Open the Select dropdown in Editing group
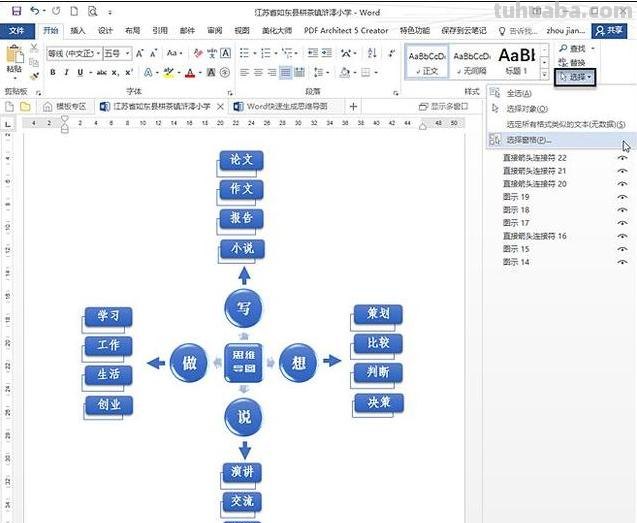Image resolution: width=637 pixels, height=523 pixels. pos(575,77)
